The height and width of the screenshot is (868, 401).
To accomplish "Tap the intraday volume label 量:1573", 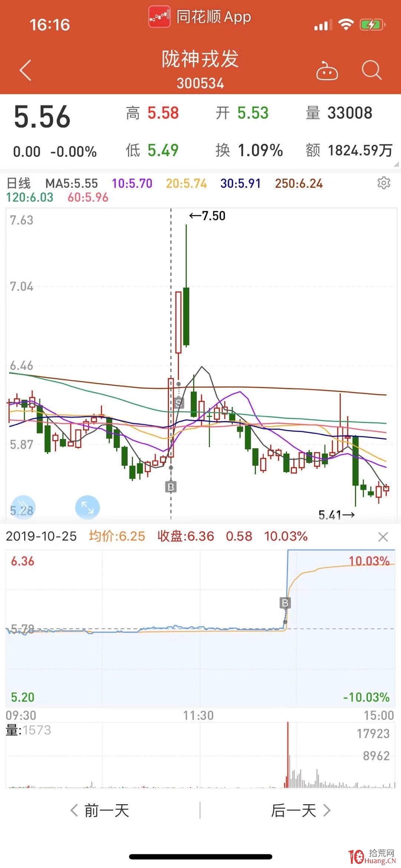I will [x=28, y=730].
